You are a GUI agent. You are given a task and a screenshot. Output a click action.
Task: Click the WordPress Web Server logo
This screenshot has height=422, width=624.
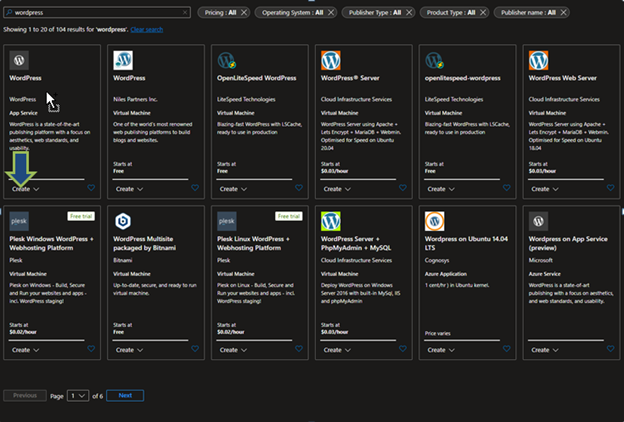click(x=538, y=60)
